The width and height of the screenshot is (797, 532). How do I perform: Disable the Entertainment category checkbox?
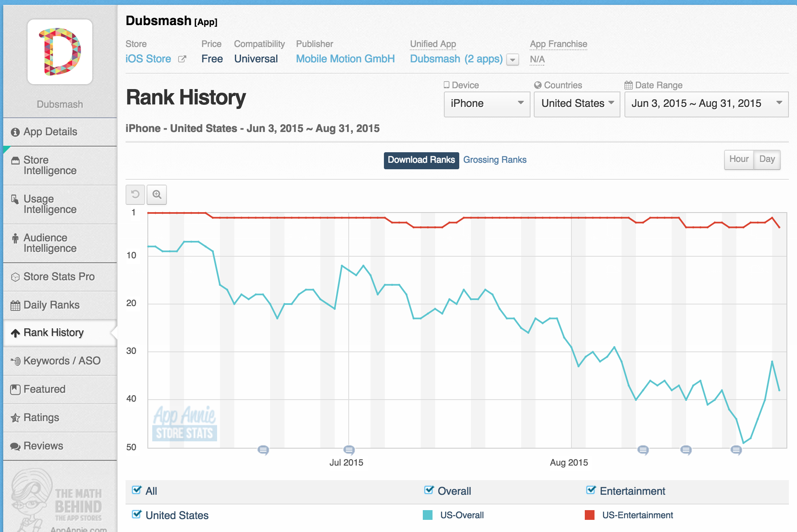click(591, 490)
